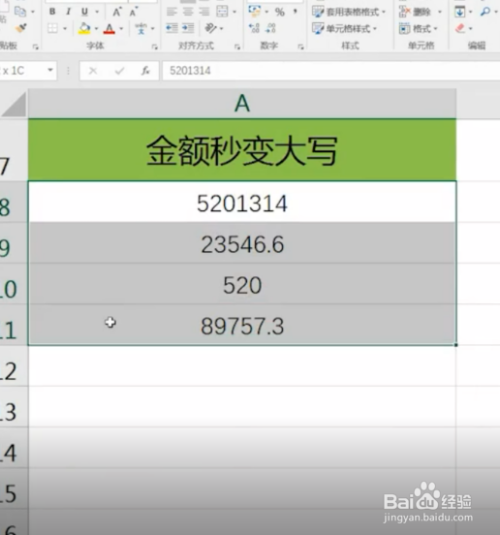Open the 单元格样式 cell styles menu
The image size is (500, 535).
(x=344, y=29)
